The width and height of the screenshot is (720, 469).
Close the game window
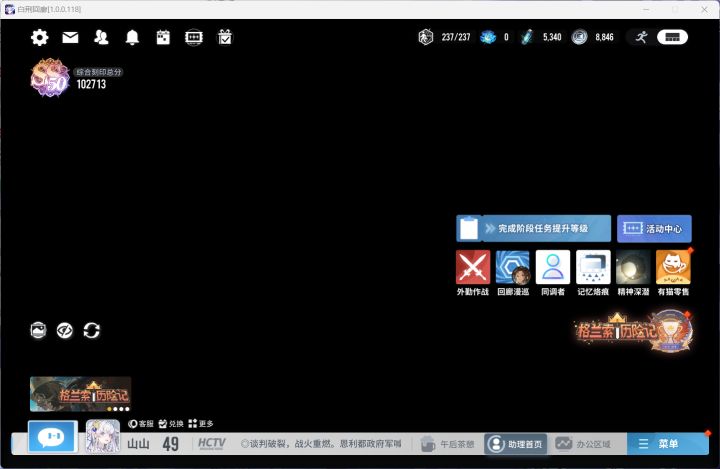pyautogui.click(x=704, y=9)
